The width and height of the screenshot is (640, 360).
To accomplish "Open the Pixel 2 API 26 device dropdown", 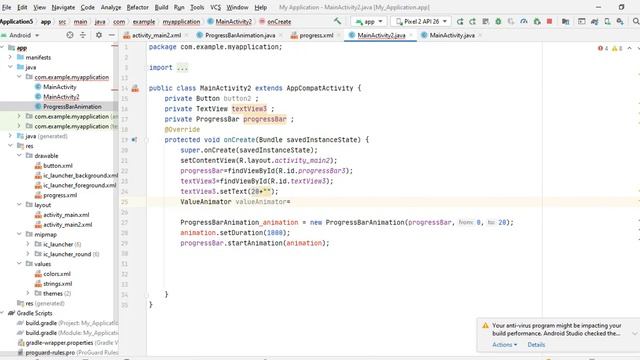I will [421, 21].
